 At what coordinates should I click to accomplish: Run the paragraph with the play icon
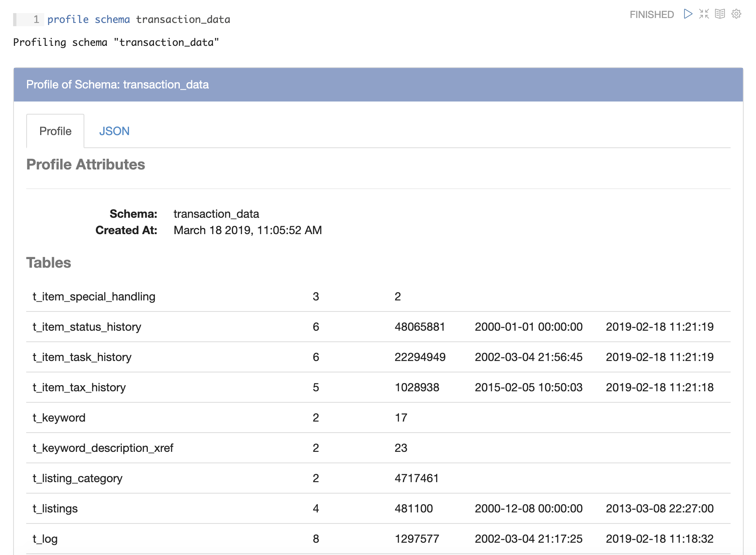click(x=688, y=14)
